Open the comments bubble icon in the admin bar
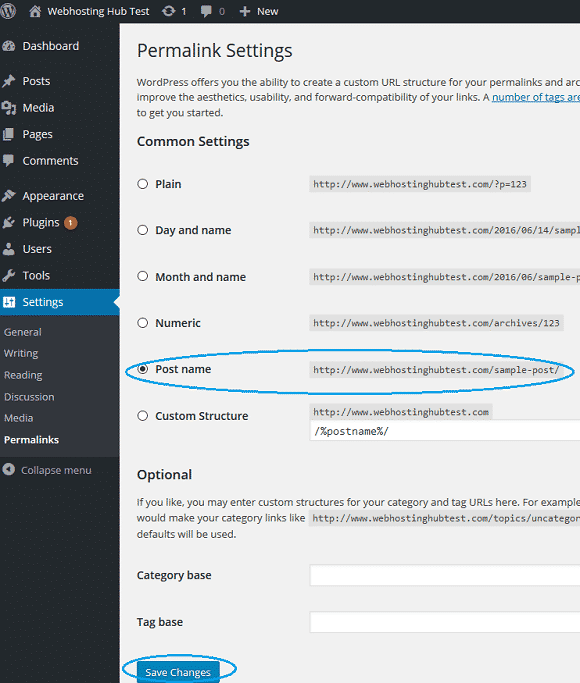The height and width of the screenshot is (683, 580). pos(206,11)
